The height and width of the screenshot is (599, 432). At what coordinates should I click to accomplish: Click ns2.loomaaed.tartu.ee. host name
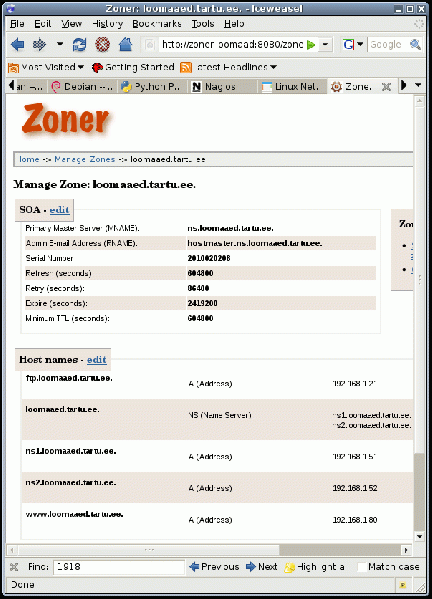[71, 482]
